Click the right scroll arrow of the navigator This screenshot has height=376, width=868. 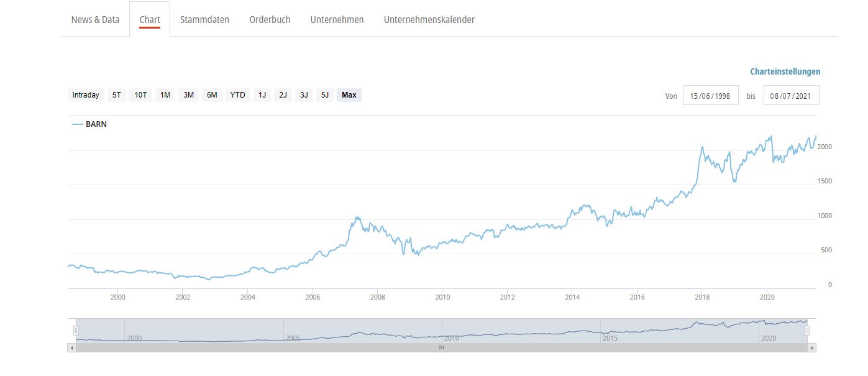[812, 348]
